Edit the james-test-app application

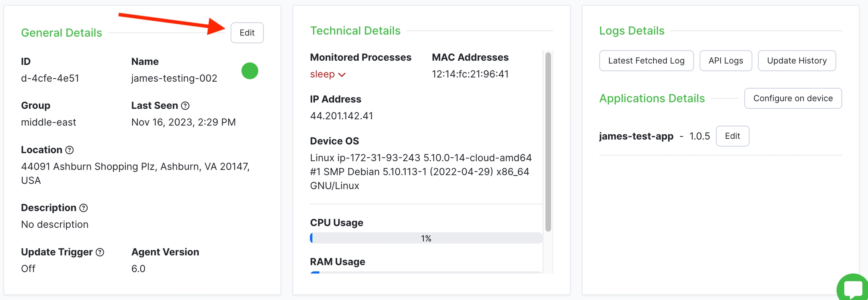(x=732, y=136)
